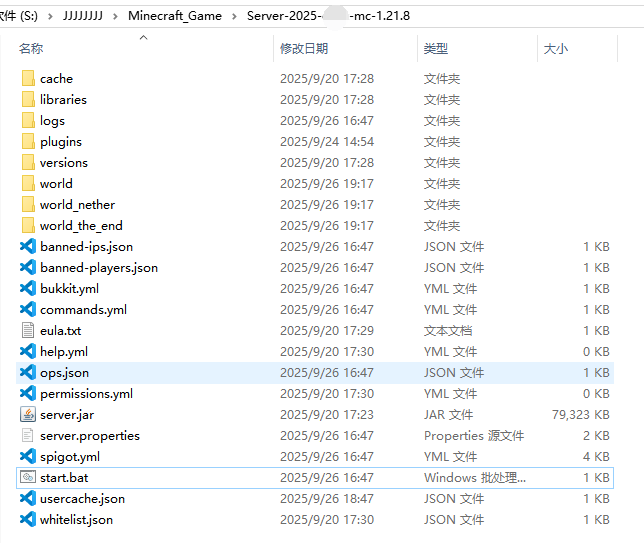Click the world_nether folder icon
This screenshot has height=543, width=644.
tap(28, 204)
